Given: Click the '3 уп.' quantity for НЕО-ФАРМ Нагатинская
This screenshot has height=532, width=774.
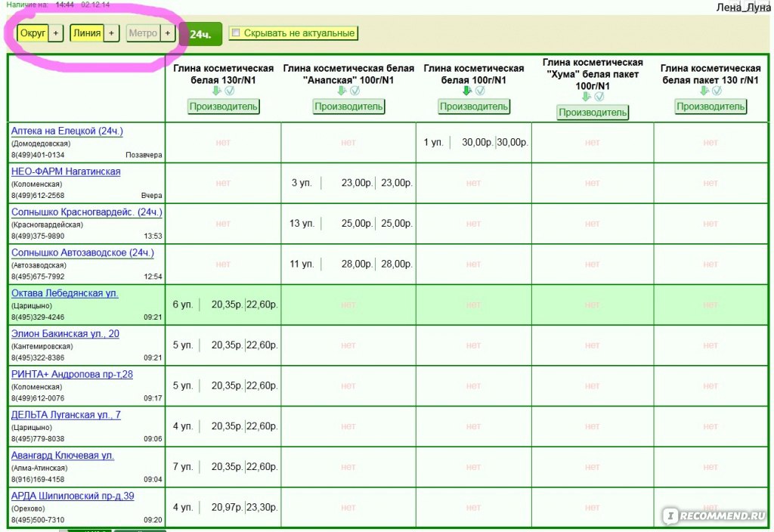Looking at the screenshot, I should (302, 183).
